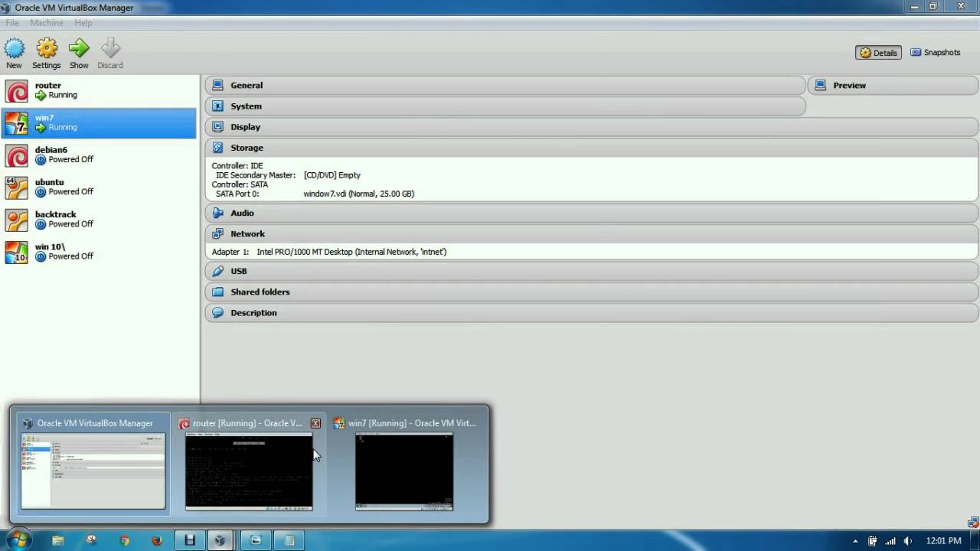
Task: Expand the Display section header
Action: (x=592, y=126)
